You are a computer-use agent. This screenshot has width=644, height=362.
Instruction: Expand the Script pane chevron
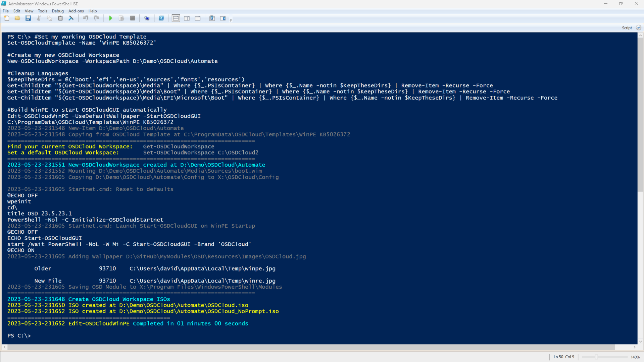pyautogui.click(x=638, y=28)
